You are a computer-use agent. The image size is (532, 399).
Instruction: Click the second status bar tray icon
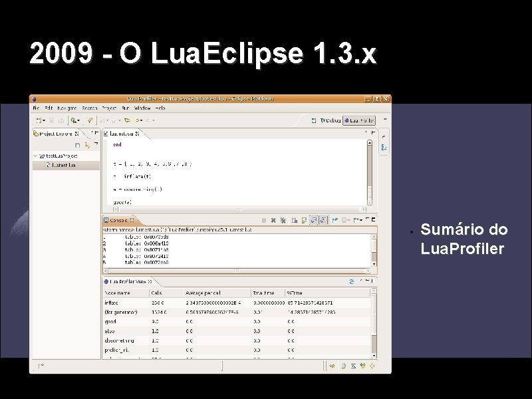343,366
